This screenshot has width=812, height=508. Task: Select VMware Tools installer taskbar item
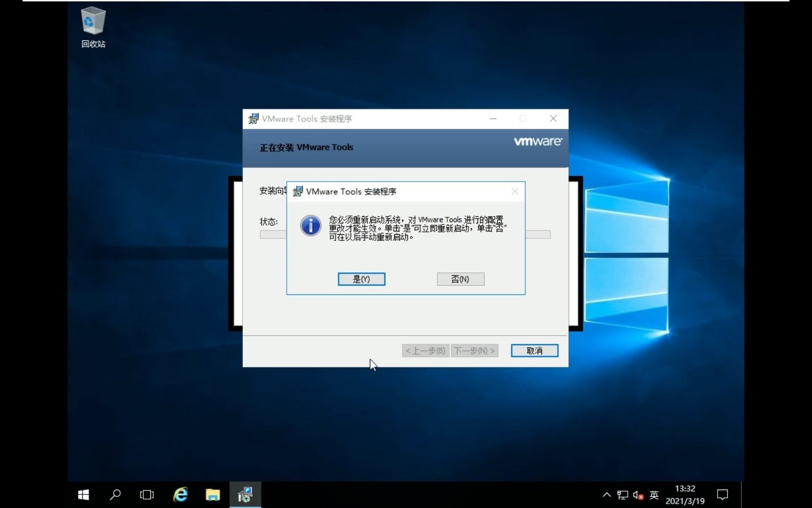[x=245, y=495]
